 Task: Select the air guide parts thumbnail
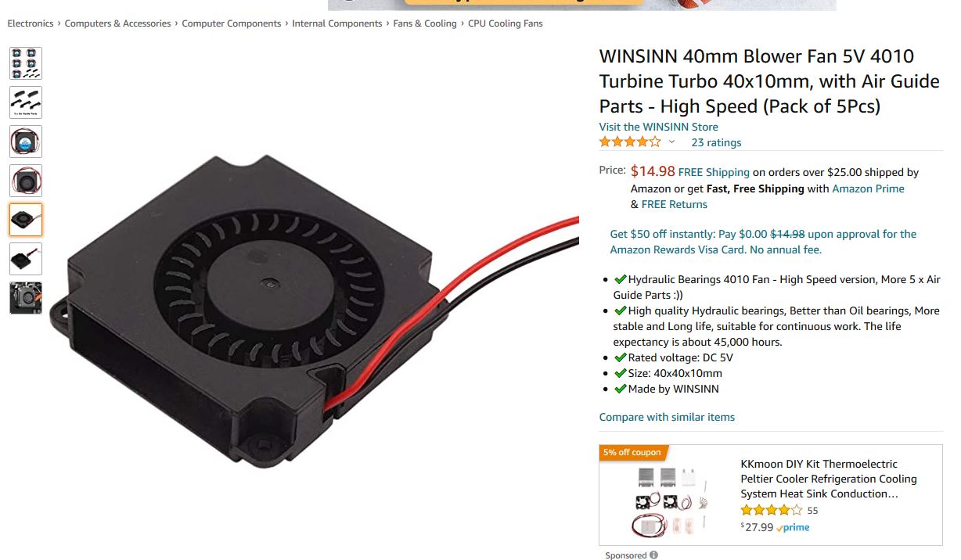(x=26, y=102)
